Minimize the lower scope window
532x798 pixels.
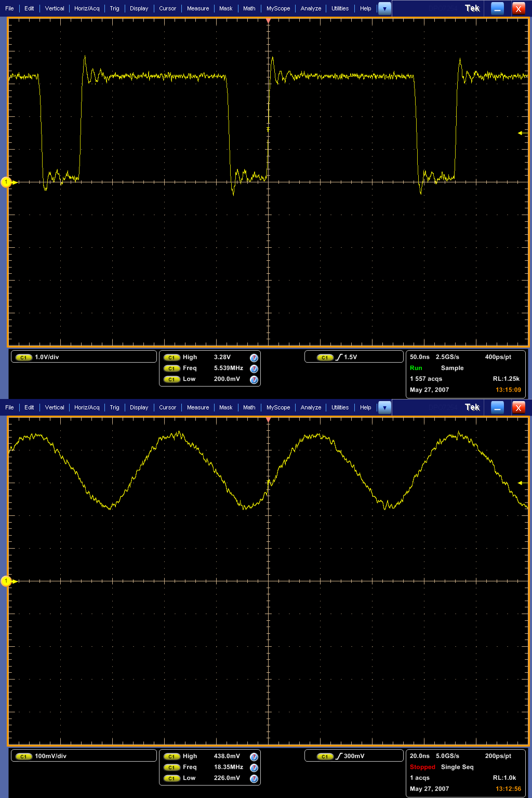click(x=498, y=407)
